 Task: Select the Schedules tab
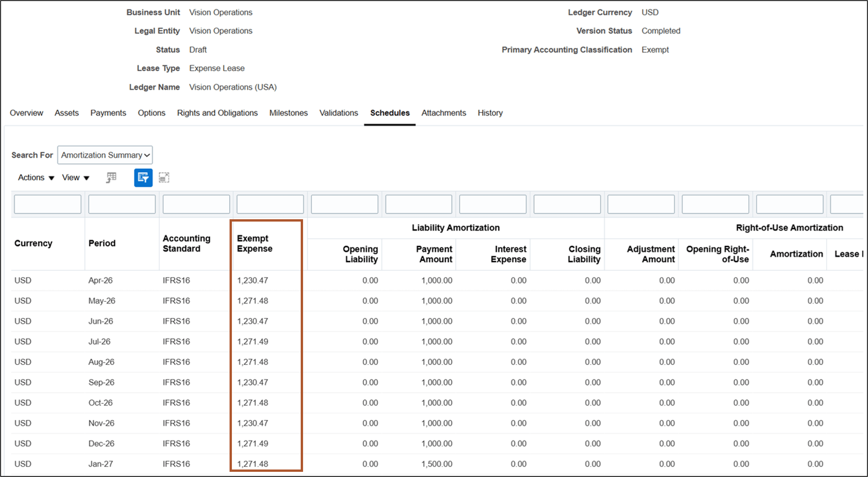[390, 113]
